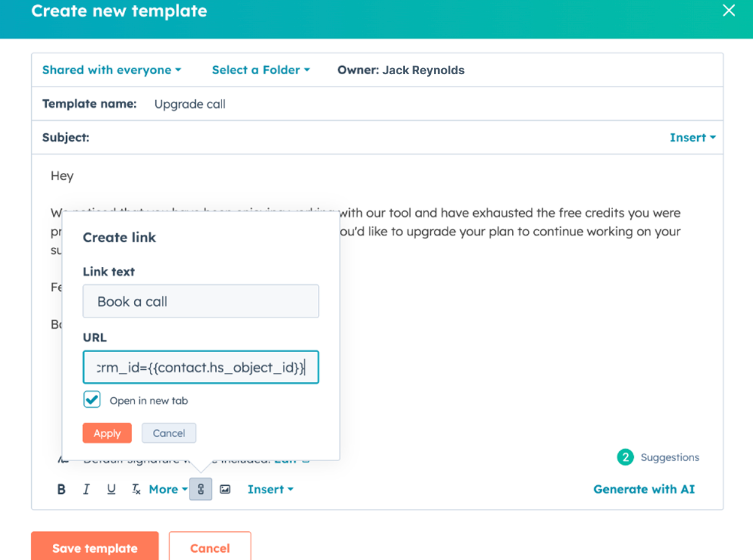The width and height of the screenshot is (753, 560).
Task: Toggle bold text formatting
Action: click(61, 489)
